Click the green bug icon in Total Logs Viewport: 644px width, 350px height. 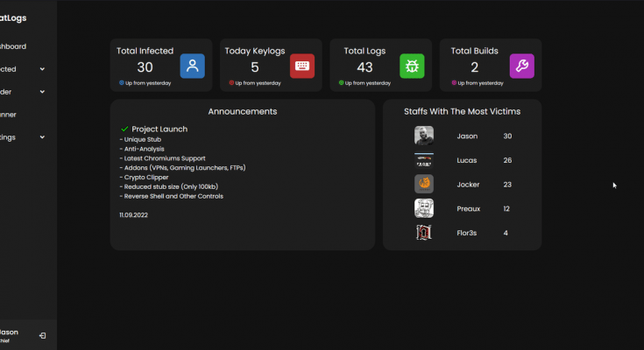(412, 66)
